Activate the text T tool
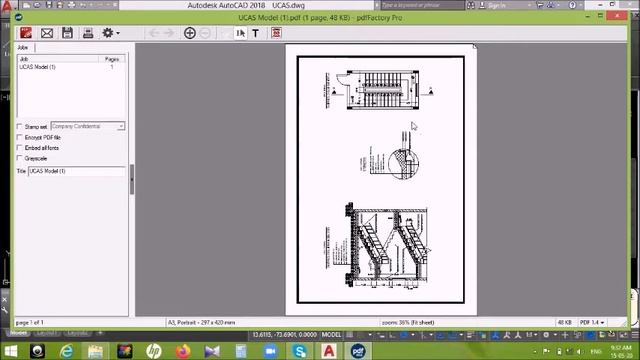Image resolution: width=640 pixels, height=360 pixels. (256, 33)
